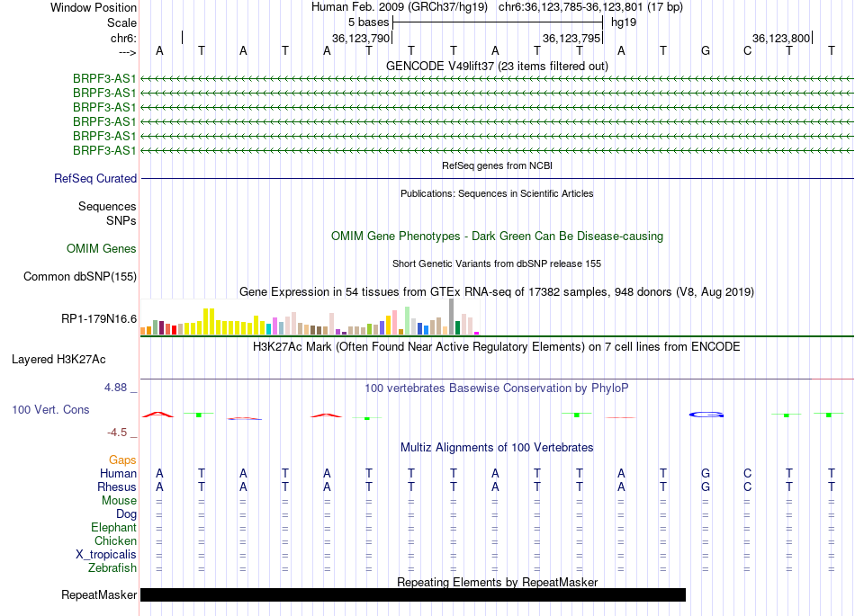Open the GENCODE V49lift37 track title
The image size is (855, 616).
coord(497,66)
